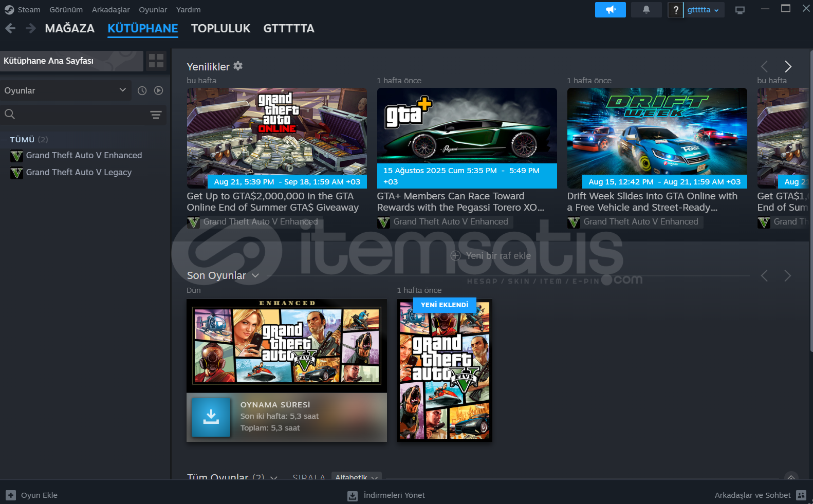Go to the MAĞAZA tab
Image resolution: width=813 pixels, height=504 pixels.
pos(69,28)
